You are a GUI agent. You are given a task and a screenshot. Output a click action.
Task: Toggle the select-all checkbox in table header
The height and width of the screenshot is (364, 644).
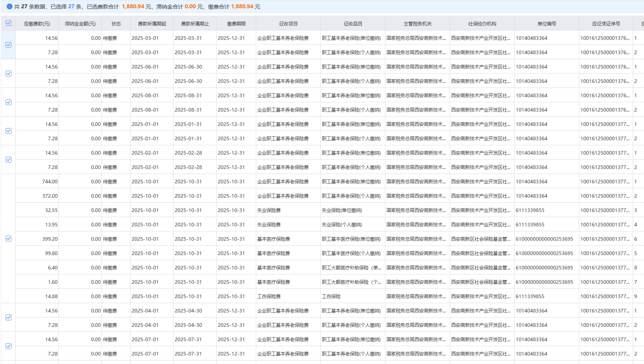[9, 23]
